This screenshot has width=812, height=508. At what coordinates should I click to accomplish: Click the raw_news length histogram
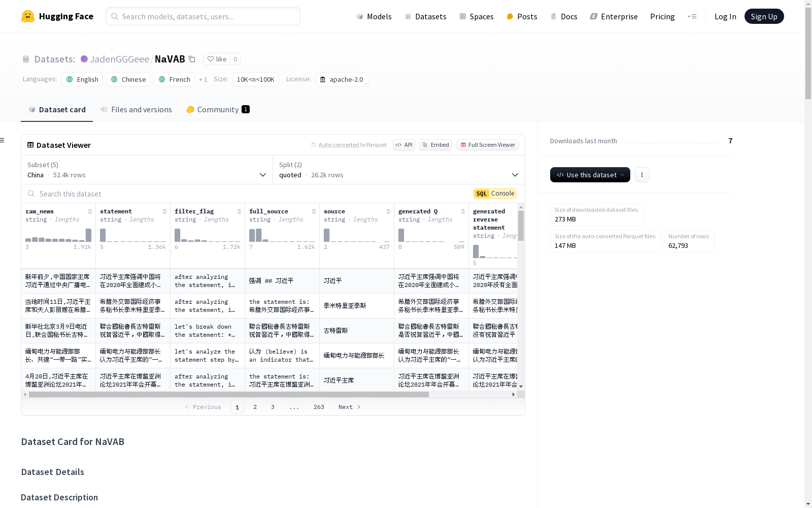click(58, 235)
